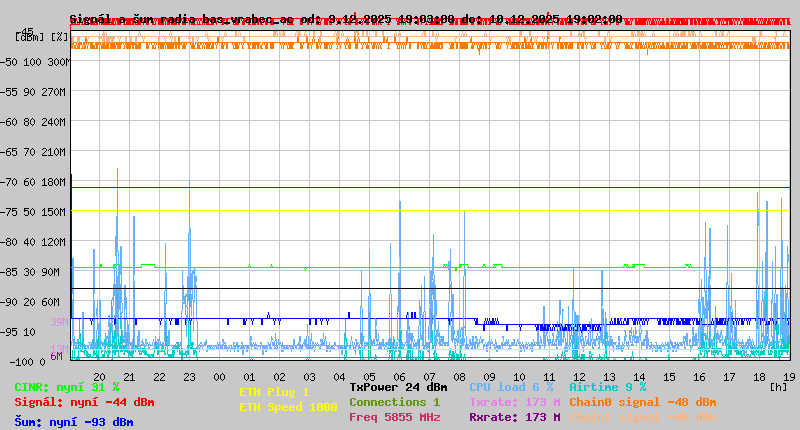Screen dimensions: 800x430
Task: Click the '270M' rate axis label
Action: [x=53, y=92]
